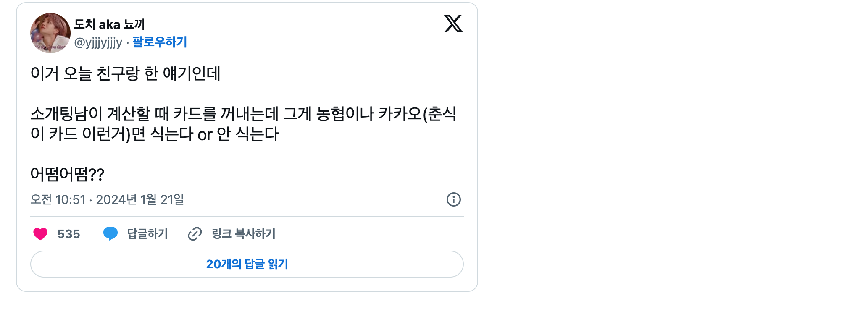The height and width of the screenshot is (309, 868).
Task: Click the @yjjjyjjjy handle
Action: 98,42
